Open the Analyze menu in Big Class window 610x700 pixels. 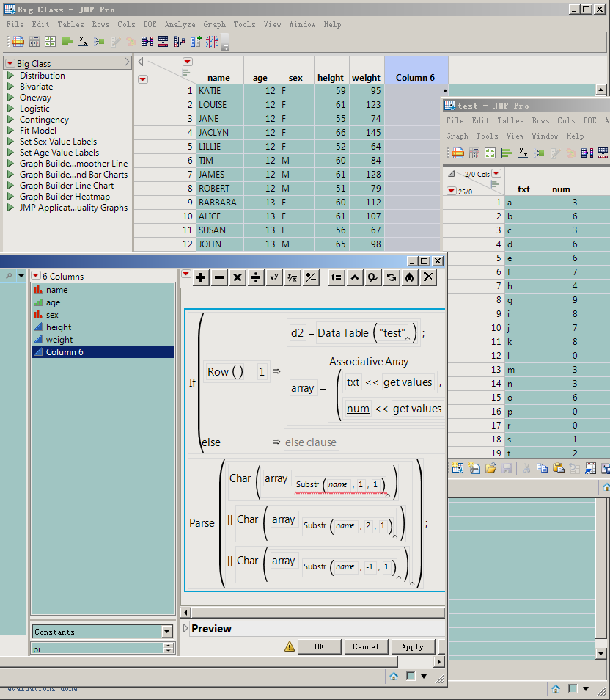(x=180, y=24)
